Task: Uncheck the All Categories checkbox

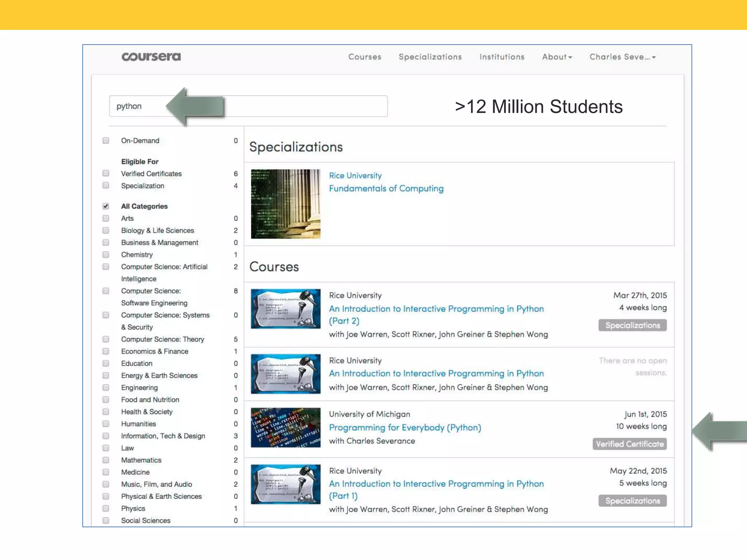Action: click(x=106, y=206)
